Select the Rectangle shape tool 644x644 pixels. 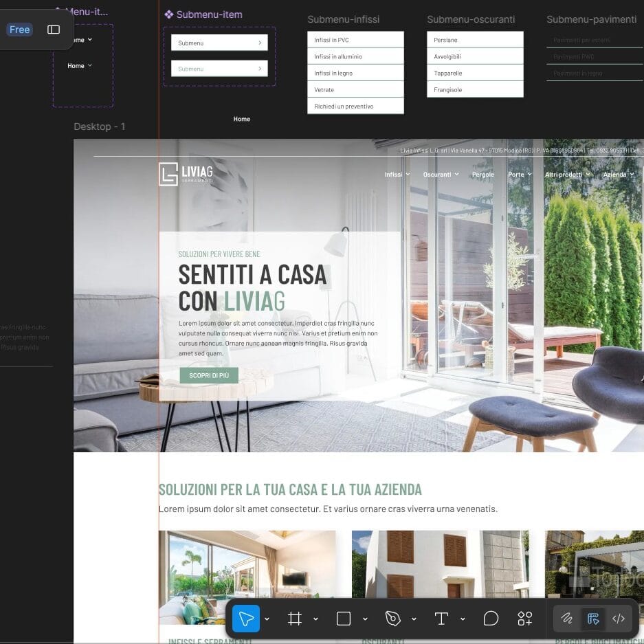pyautogui.click(x=344, y=619)
